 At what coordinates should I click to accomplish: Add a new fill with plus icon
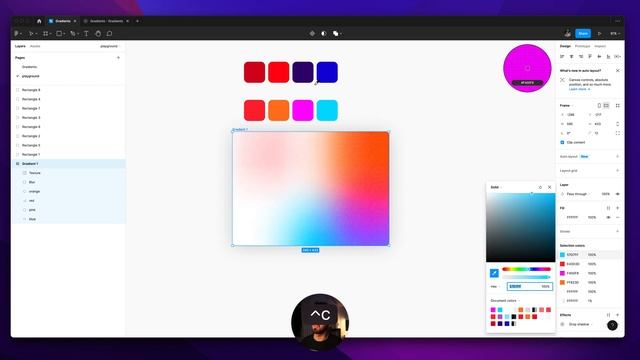click(618, 208)
